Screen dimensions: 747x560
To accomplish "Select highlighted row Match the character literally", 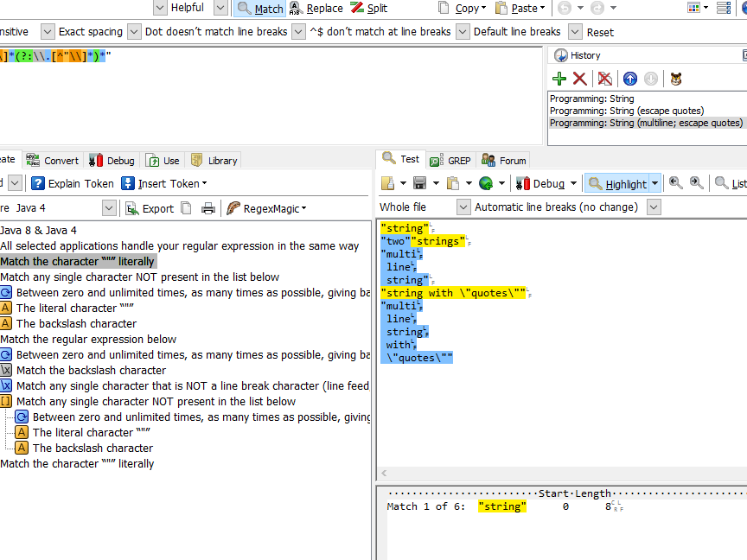I will pyautogui.click(x=77, y=262).
